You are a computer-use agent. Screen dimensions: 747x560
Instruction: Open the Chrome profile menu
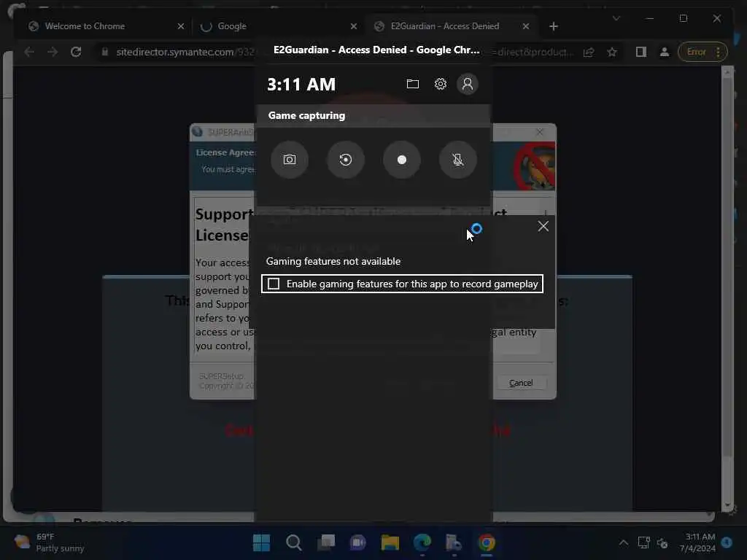click(664, 52)
